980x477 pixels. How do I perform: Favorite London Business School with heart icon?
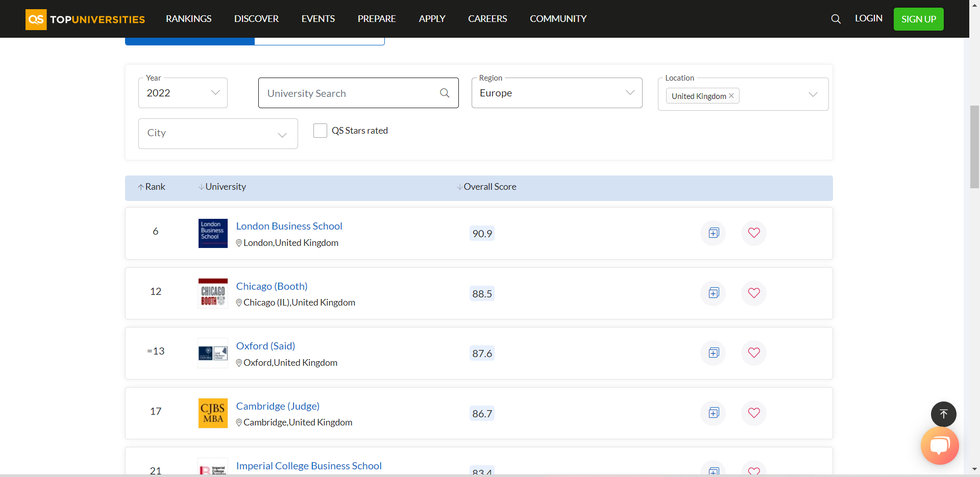pos(754,233)
